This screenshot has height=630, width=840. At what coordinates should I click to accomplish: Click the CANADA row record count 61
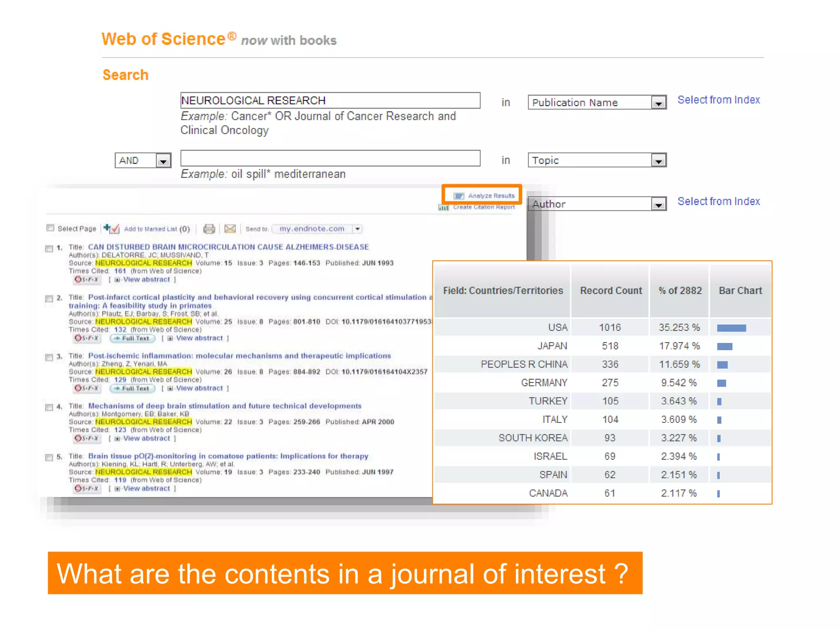(609, 493)
